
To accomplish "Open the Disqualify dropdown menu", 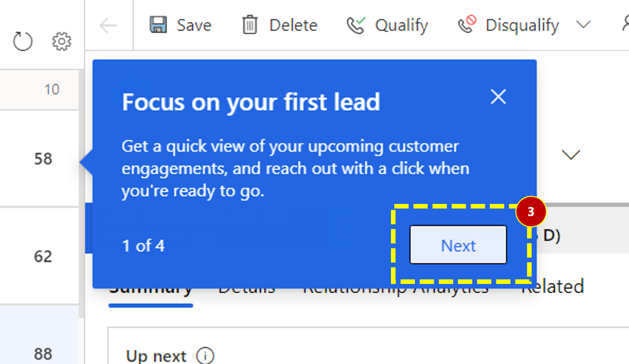I will pyautogui.click(x=583, y=24).
